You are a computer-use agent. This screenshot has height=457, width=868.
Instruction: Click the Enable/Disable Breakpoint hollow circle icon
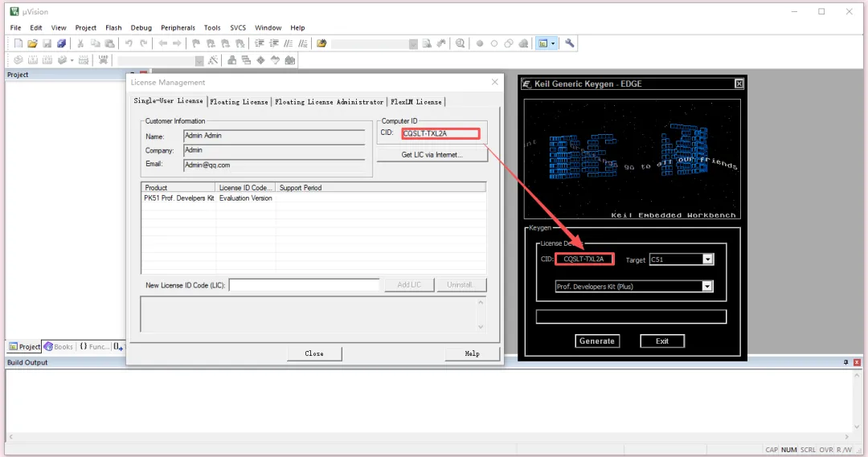[493, 43]
